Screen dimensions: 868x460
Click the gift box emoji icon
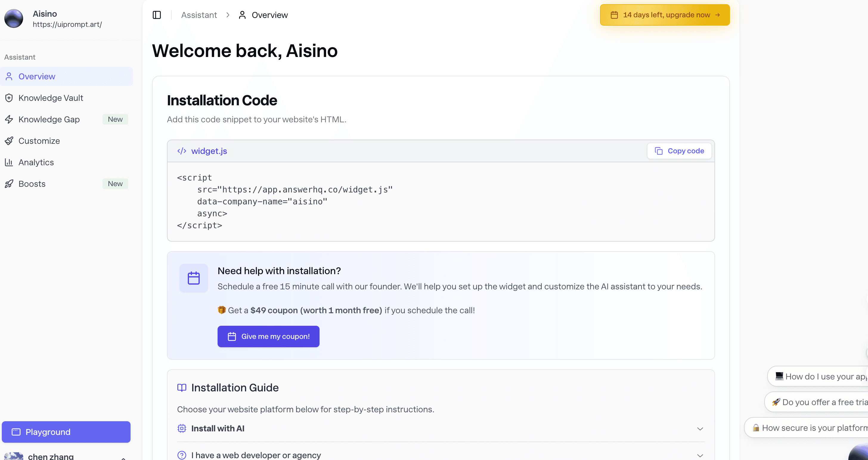(x=221, y=310)
